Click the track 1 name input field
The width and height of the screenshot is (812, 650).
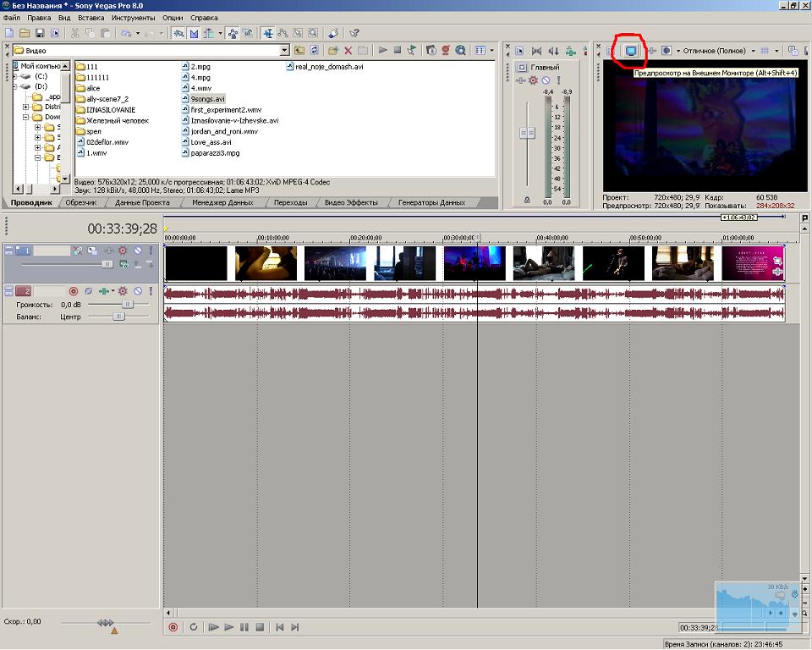[x=52, y=251]
